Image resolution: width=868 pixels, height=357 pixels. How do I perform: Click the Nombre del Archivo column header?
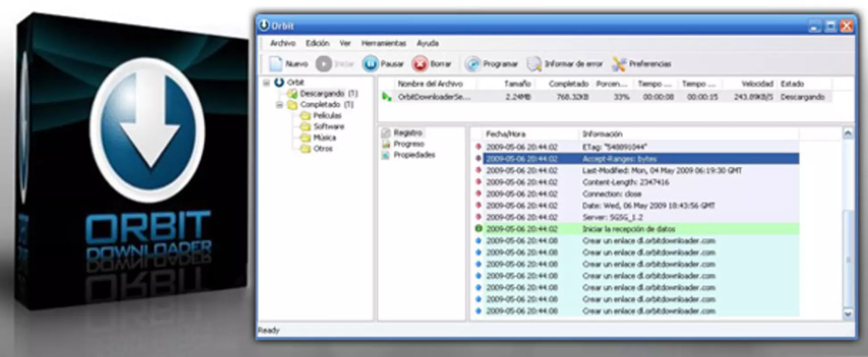click(x=430, y=84)
